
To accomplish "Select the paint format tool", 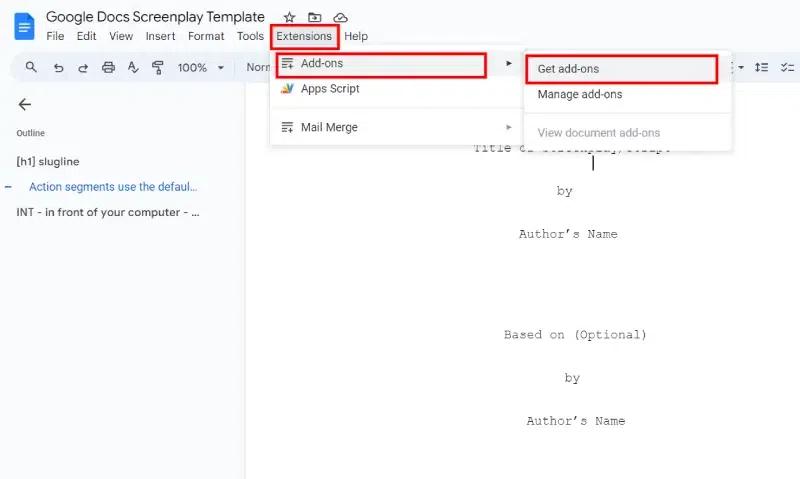I will click(158, 67).
